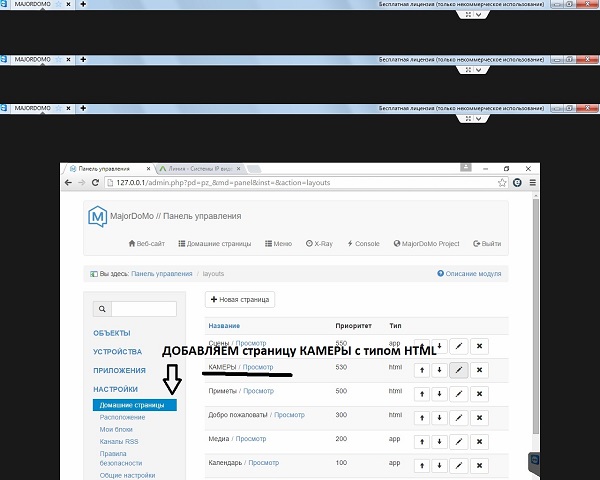Image resolution: width=600 pixels, height=480 pixels.
Task: Click the page vertical scrollbar
Action: point(536,316)
